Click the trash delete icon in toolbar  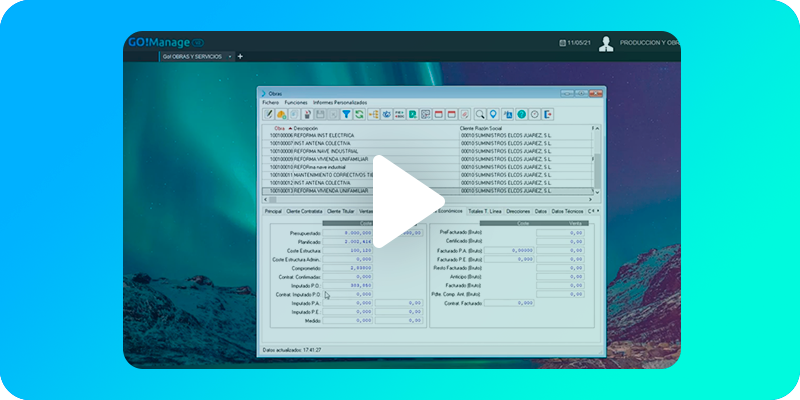(307, 114)
